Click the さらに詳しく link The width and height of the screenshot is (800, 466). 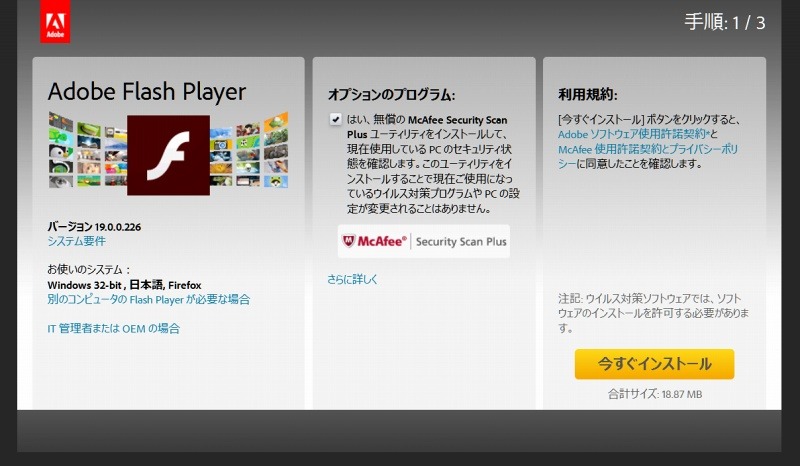353,279
